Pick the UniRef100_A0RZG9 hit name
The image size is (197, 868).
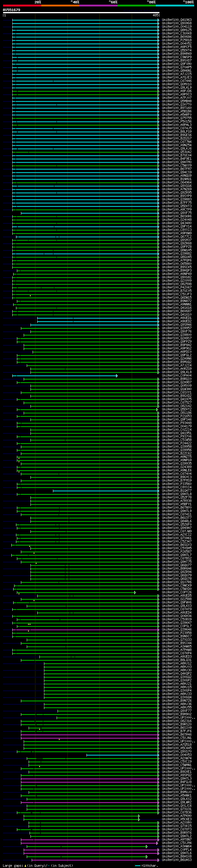[177, 369]
